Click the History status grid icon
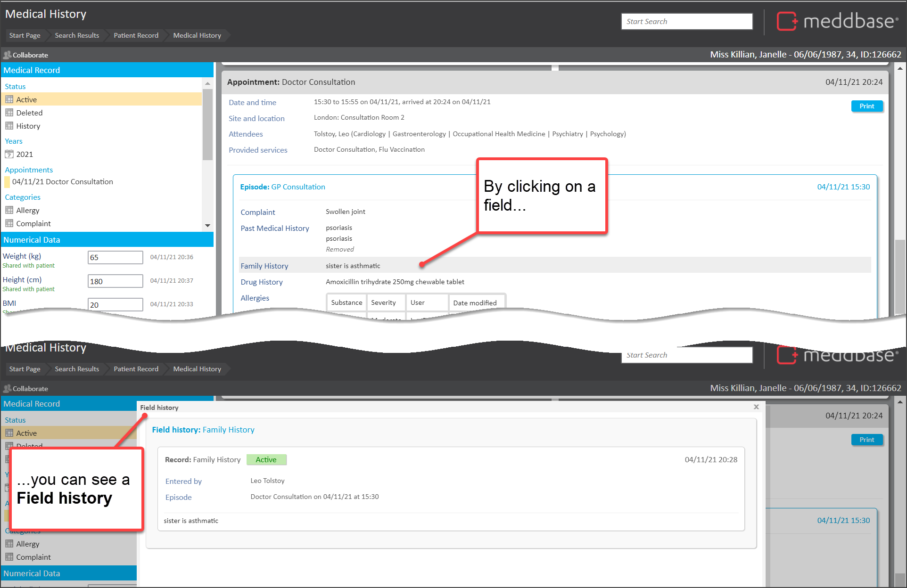 point(9,126)
